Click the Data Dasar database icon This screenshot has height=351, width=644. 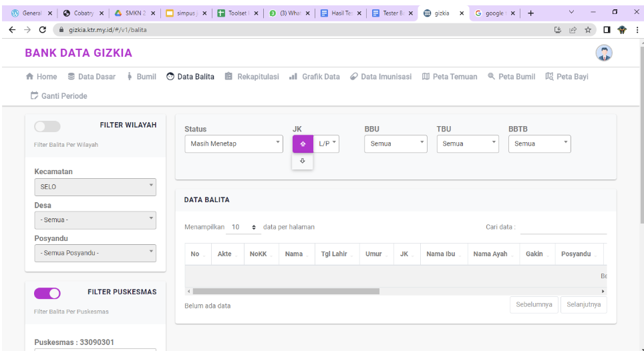[71, 76]
